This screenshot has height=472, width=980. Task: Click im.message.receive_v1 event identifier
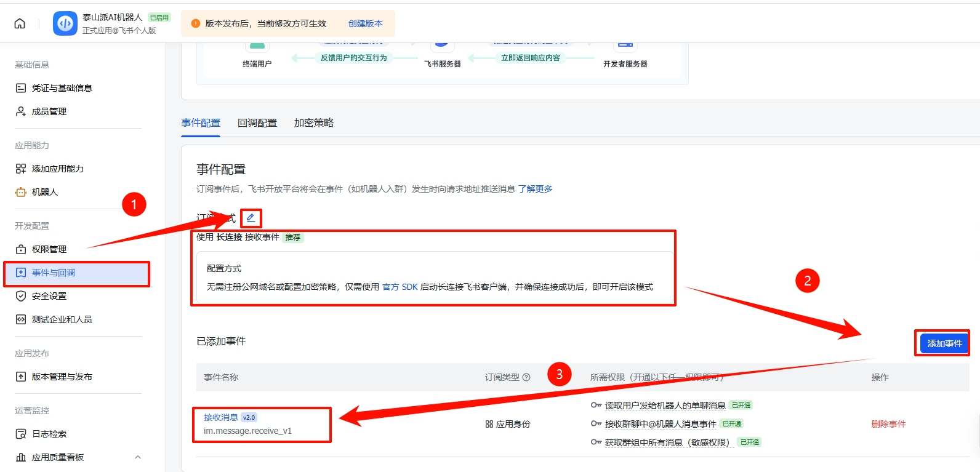pyautogui.click(x=248, y=431)
